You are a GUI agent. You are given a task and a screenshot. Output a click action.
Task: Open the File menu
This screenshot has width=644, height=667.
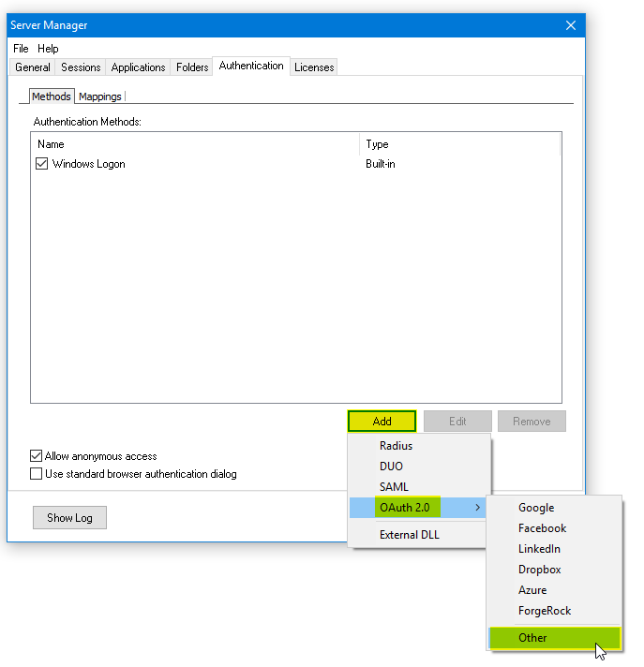(x=21, y=49)
